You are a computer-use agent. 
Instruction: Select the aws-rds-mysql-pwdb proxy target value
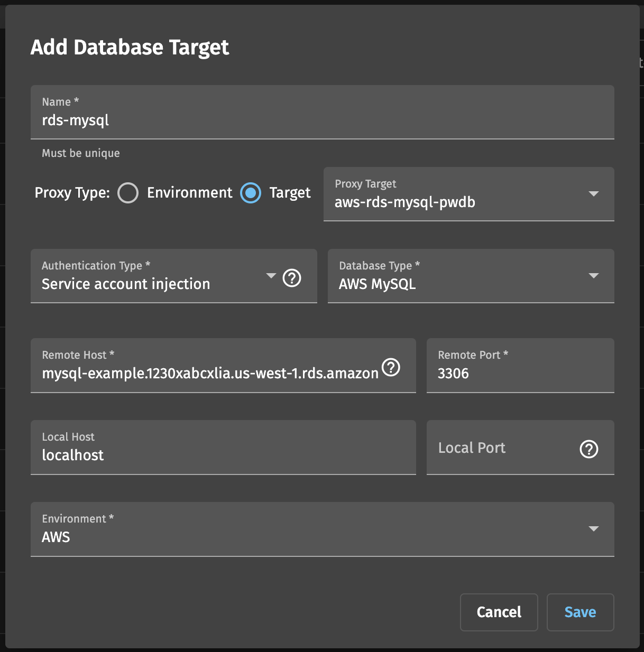pyautogui.click(x=405, y=202)
